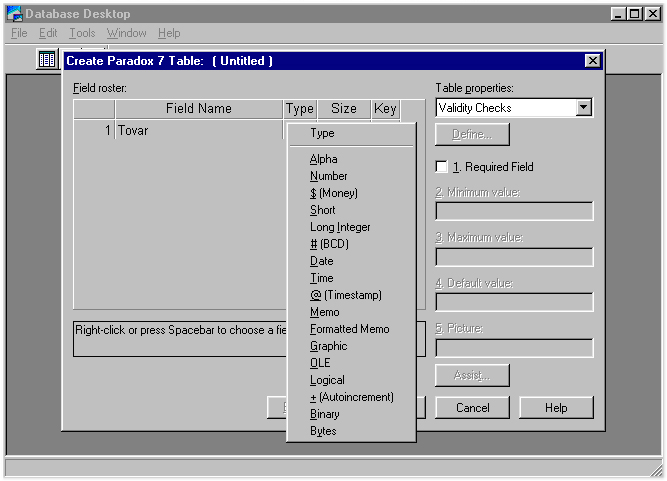Click the Database Desktop title bar icon

pyautogui.click(x=14, y=14)
